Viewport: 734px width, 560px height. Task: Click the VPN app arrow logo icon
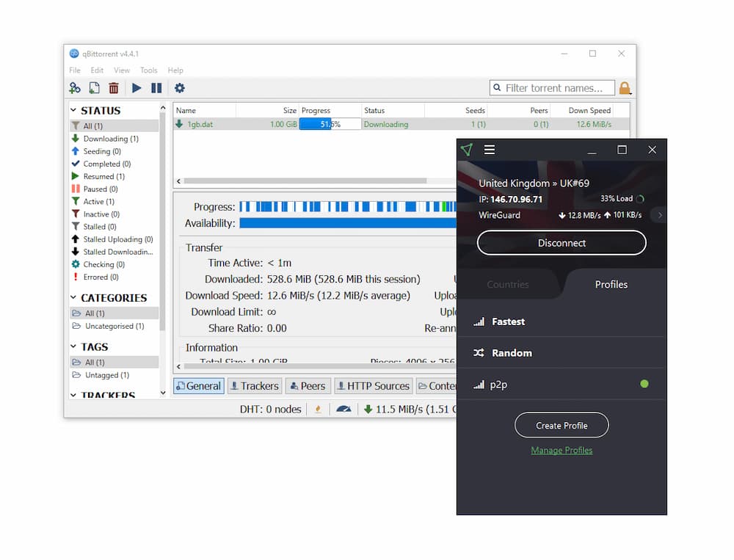pos(467,150)
